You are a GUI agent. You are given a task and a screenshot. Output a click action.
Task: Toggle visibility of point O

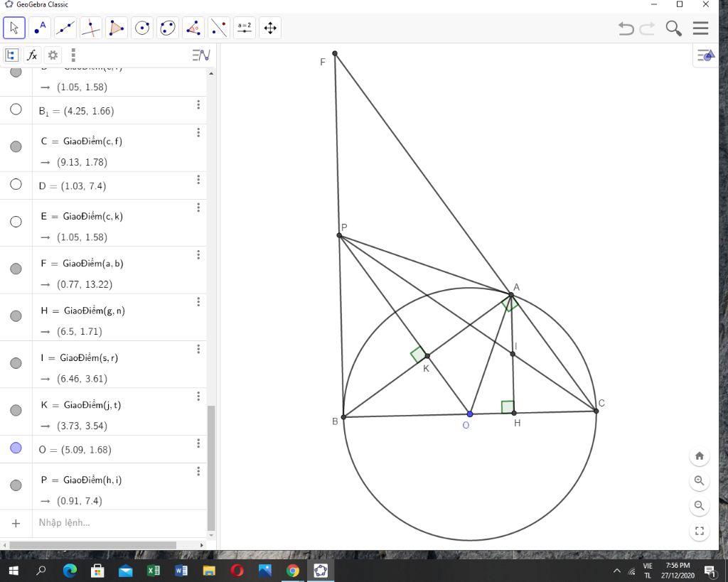coord(16,448)
